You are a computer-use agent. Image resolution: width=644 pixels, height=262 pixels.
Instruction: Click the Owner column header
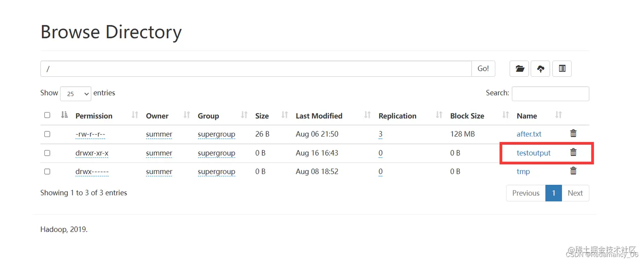coord(157,116)
